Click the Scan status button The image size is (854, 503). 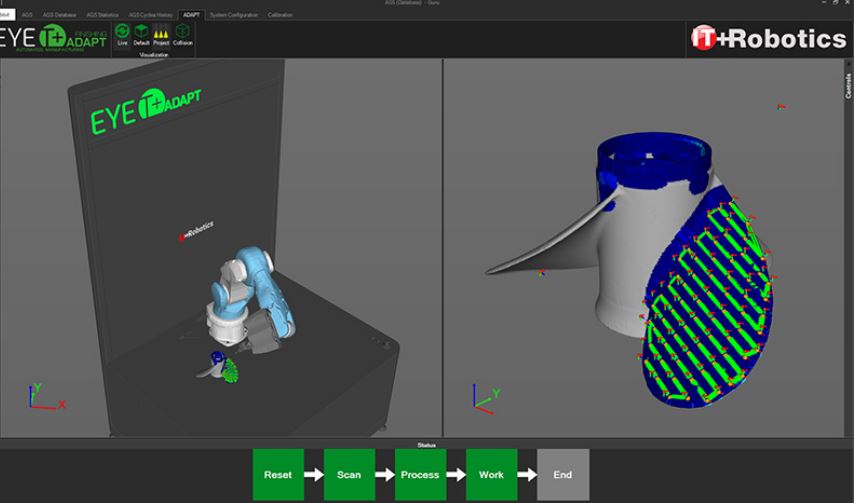(349, 474)
